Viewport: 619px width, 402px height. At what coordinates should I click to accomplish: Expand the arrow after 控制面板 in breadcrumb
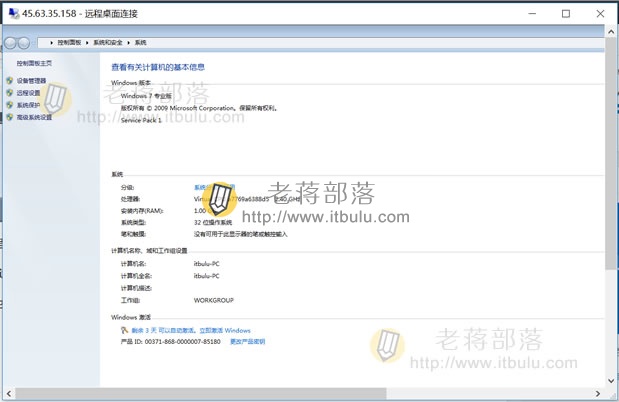[87, 43]
